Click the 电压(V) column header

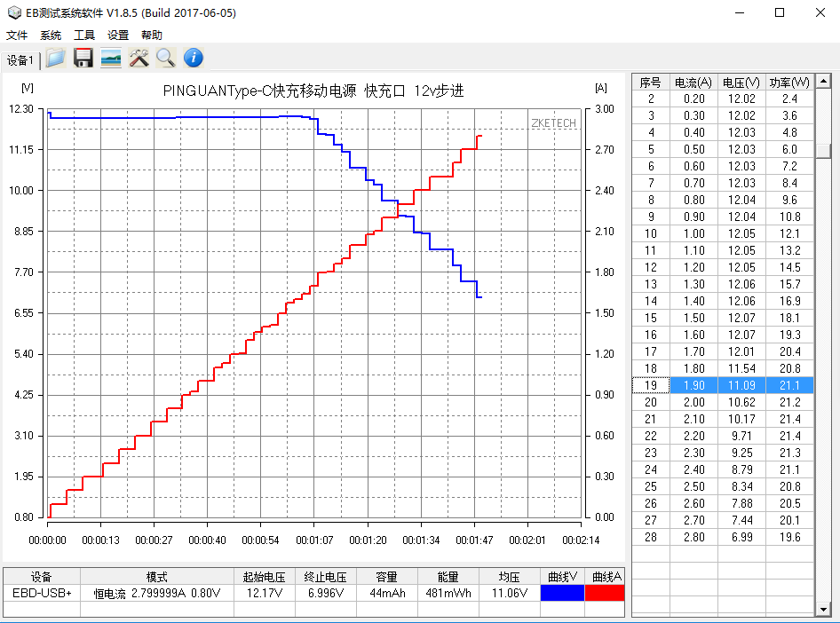(x=741, y=83)
